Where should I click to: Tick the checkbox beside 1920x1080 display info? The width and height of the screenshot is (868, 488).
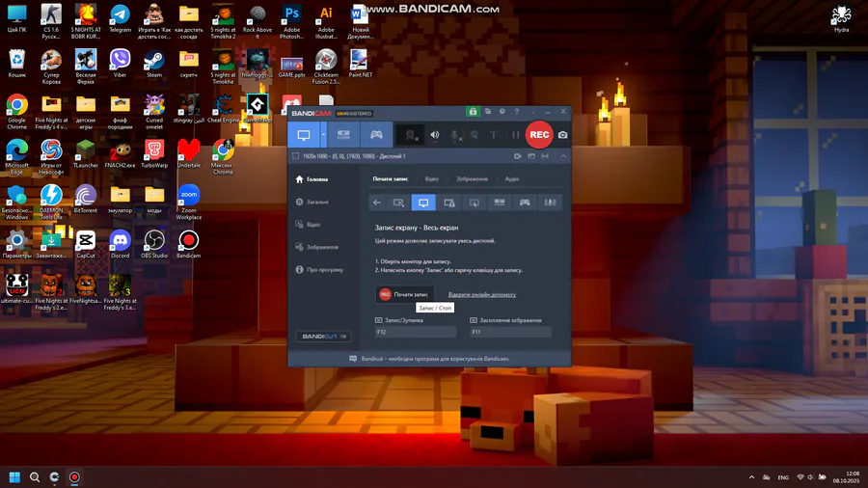tap(296, 156)
